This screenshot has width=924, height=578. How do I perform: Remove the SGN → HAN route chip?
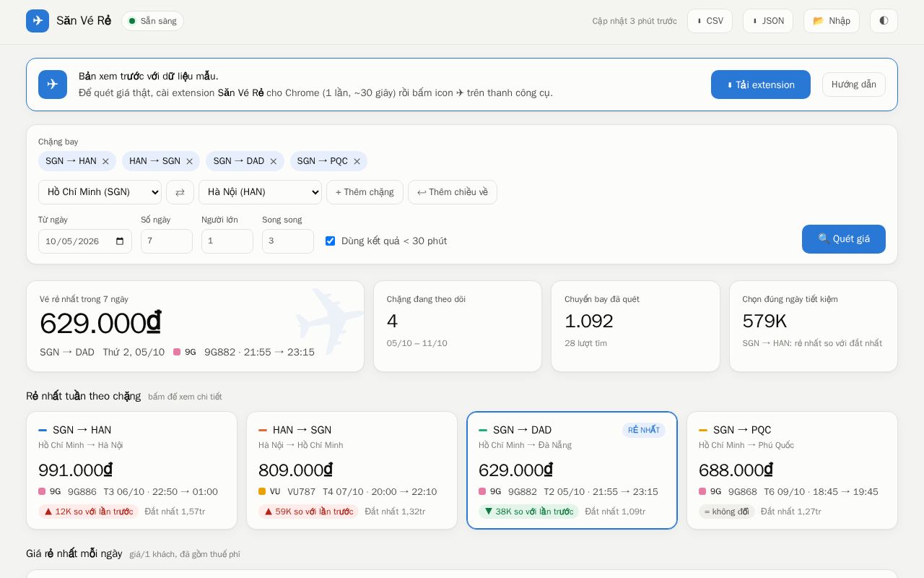[105, 161]
